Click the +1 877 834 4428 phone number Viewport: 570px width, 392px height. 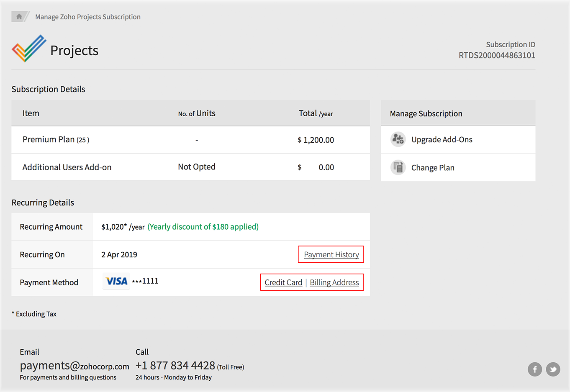click(x=175, y=365)
